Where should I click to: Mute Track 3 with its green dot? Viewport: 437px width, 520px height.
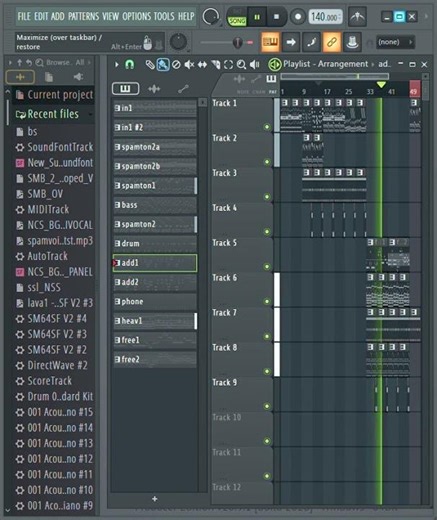tap(267, 197)
